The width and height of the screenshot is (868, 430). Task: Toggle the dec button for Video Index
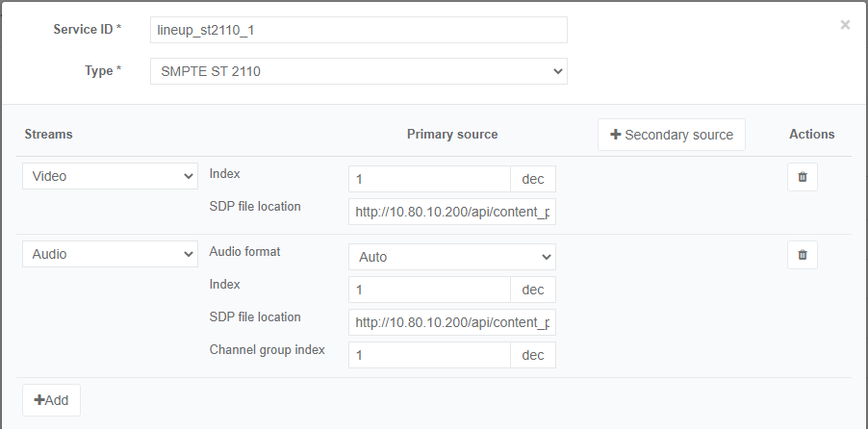pos(533,180)
